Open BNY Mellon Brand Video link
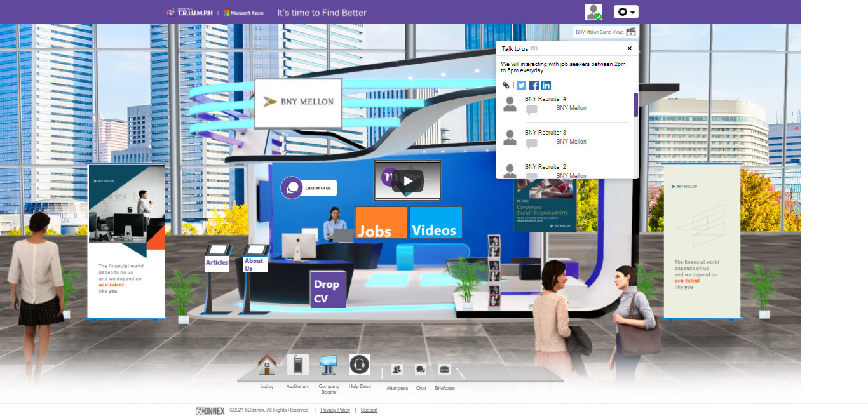Screen dimensions: 868x416 click(x=605, y=32)
